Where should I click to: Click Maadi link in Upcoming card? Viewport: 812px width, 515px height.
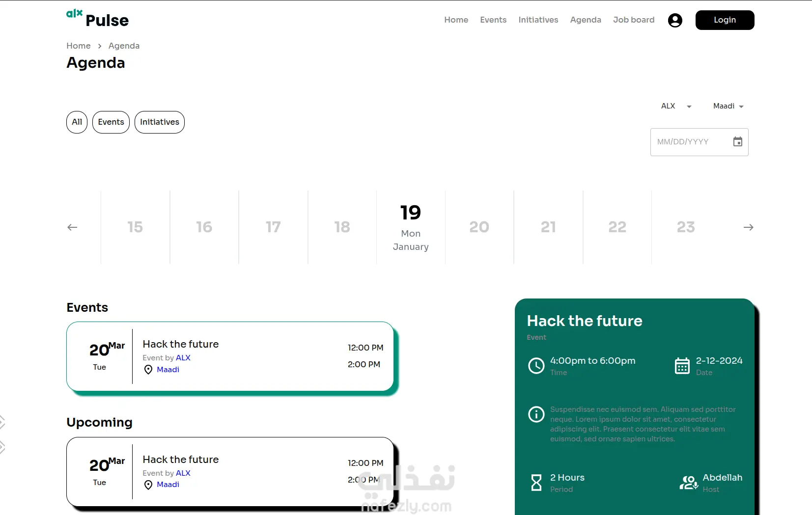pyautogui.click(x=168, y=485)
